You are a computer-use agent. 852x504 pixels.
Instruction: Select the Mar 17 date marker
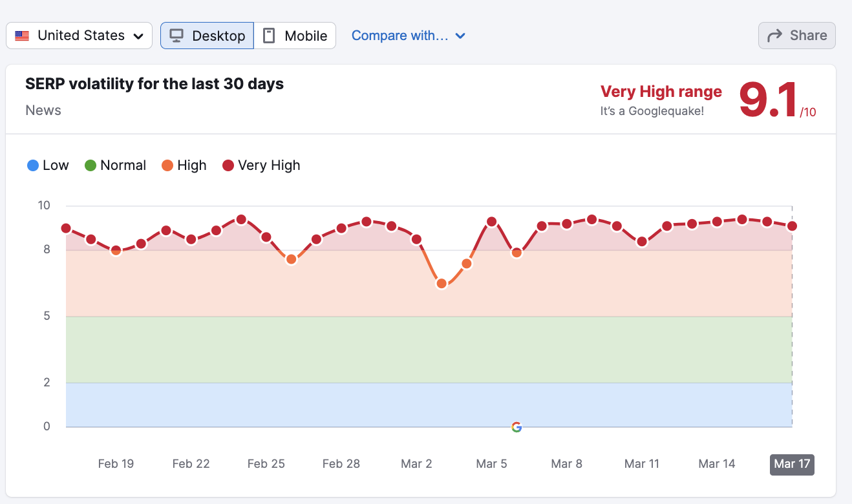tap(792, 464)
